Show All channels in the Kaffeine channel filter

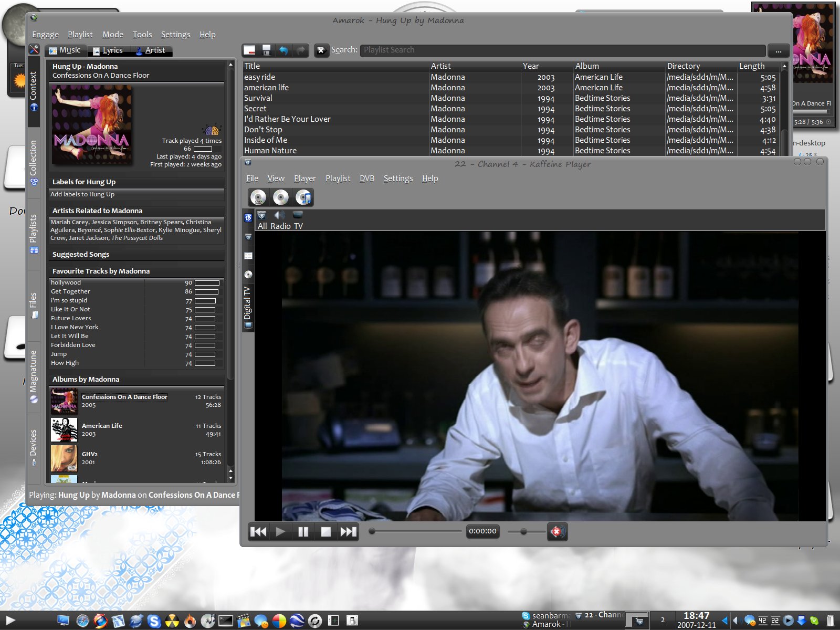tap(262, 221)
